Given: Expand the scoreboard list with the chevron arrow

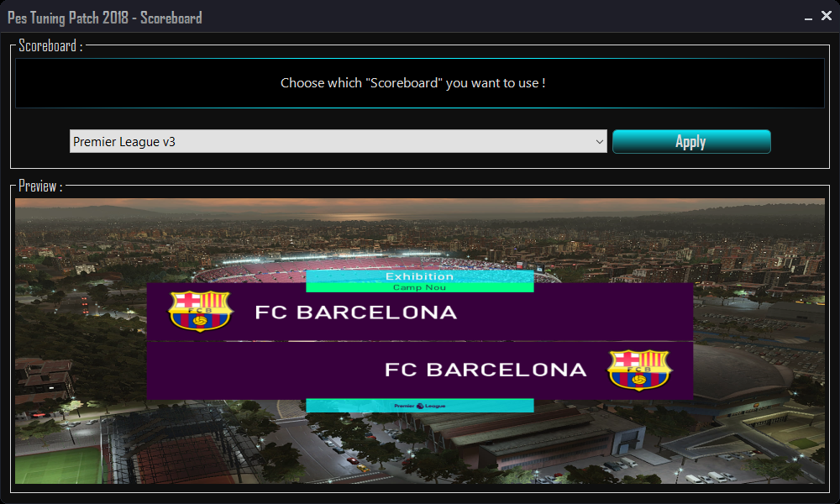Looking at the screenshot, I should tap(599, 142).
